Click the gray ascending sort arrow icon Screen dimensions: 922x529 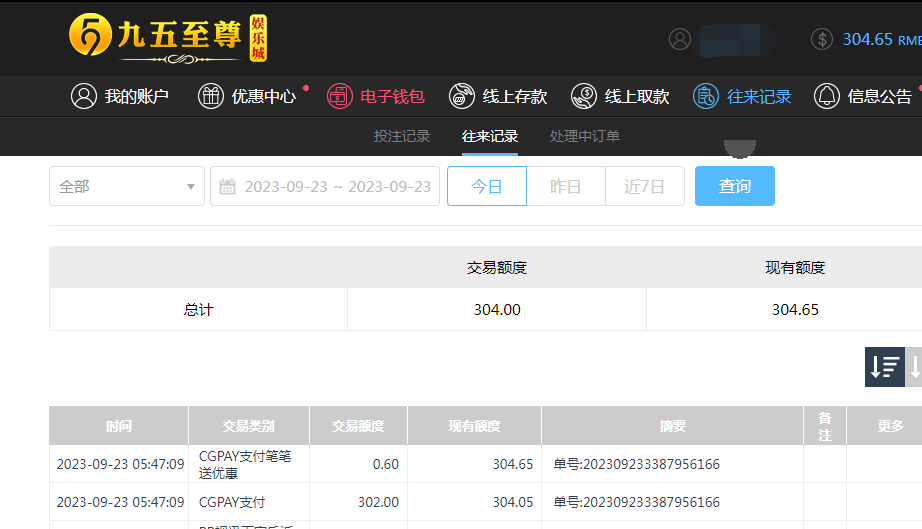[914, 367]
